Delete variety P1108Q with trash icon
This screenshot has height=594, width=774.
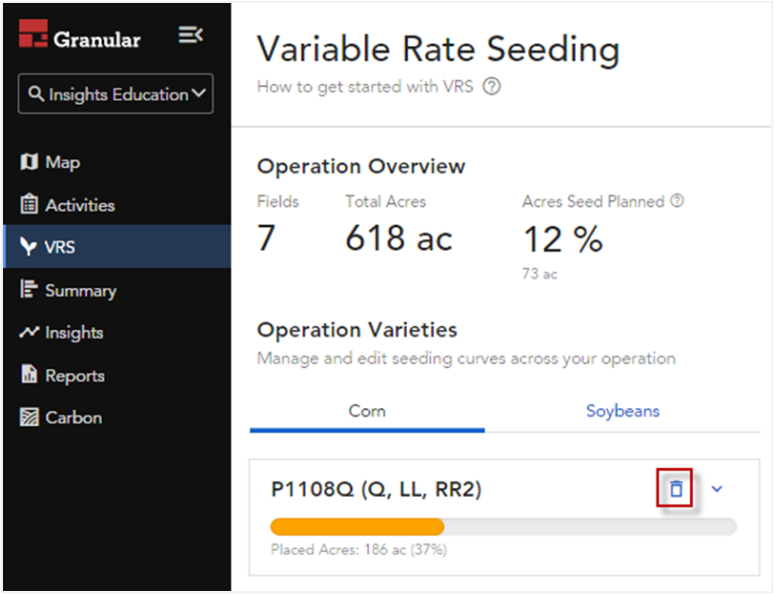(675, 488)
